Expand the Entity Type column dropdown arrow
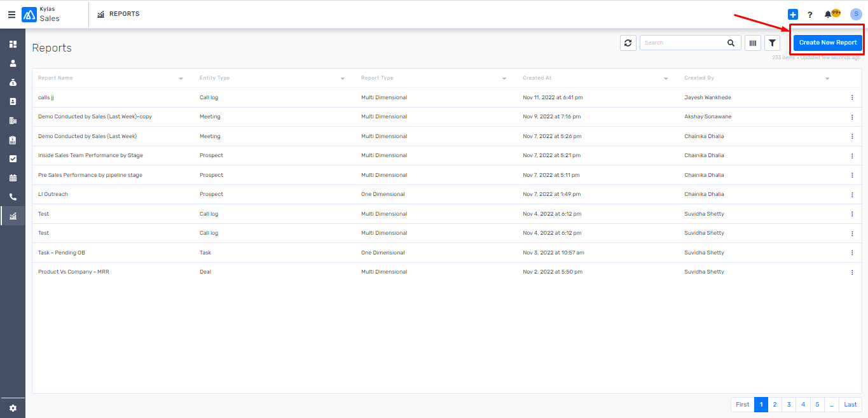Viewport: 868px width, 418px height. [342, 78]
